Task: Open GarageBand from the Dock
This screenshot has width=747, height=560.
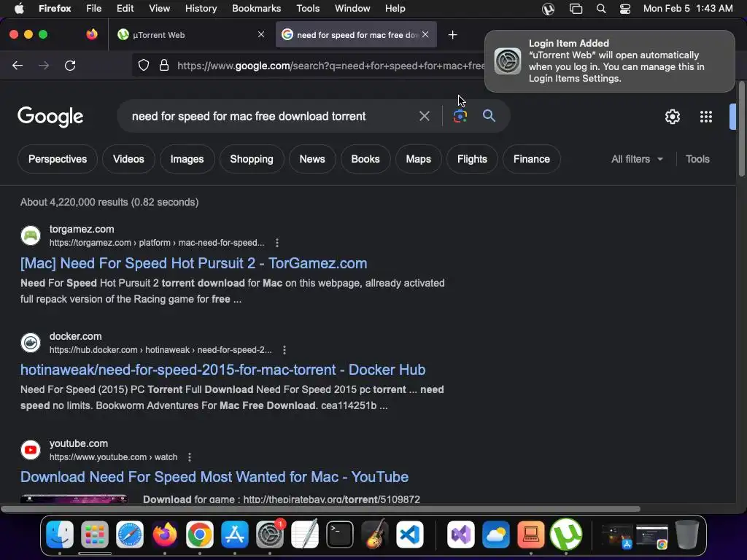Action: [x=375, y=534]
